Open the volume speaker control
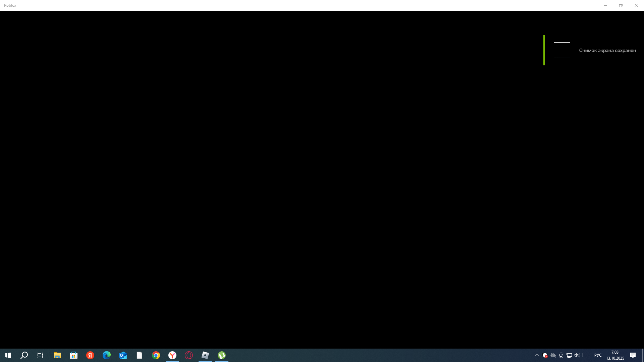Viewport: 644px width, 362px height. (577, 355)
